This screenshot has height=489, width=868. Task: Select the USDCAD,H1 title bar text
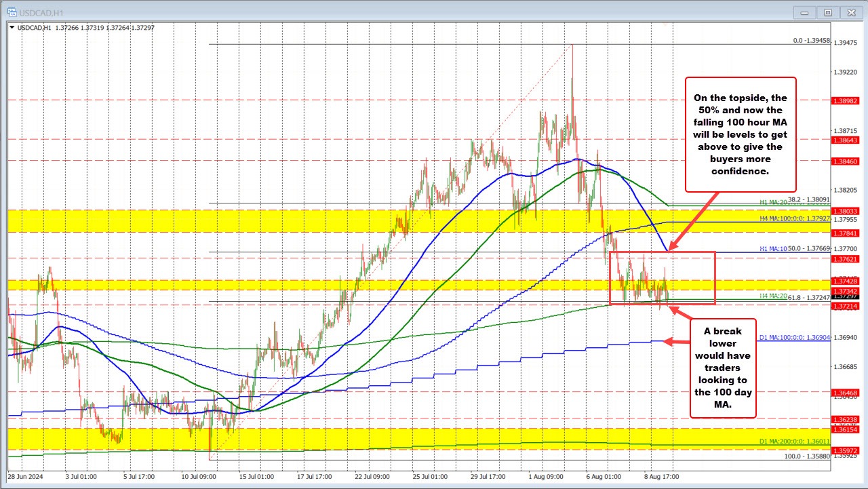click(x=43, y=12)
